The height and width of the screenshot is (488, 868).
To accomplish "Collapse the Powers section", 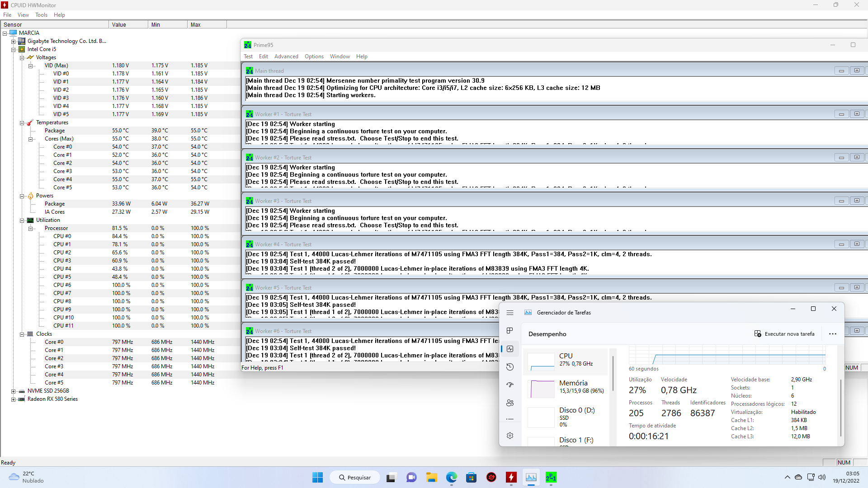I will click(x=22, y=196).
